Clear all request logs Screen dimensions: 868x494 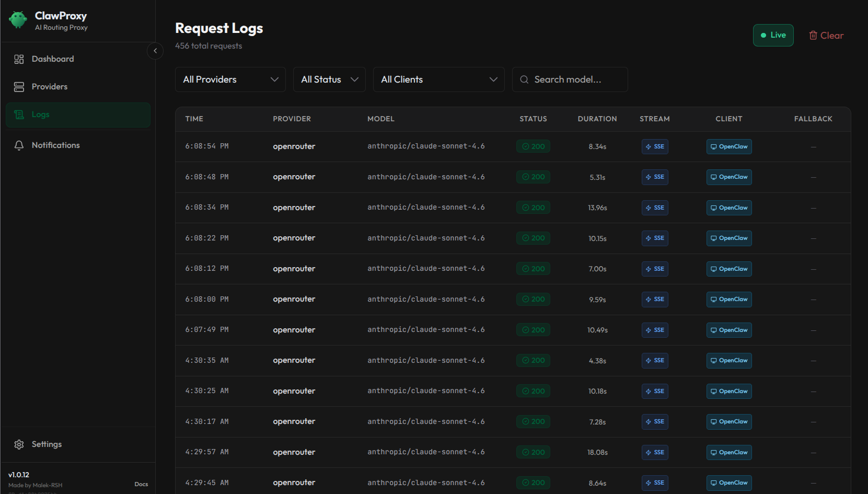pyautogui.click(x=826, y=35)
